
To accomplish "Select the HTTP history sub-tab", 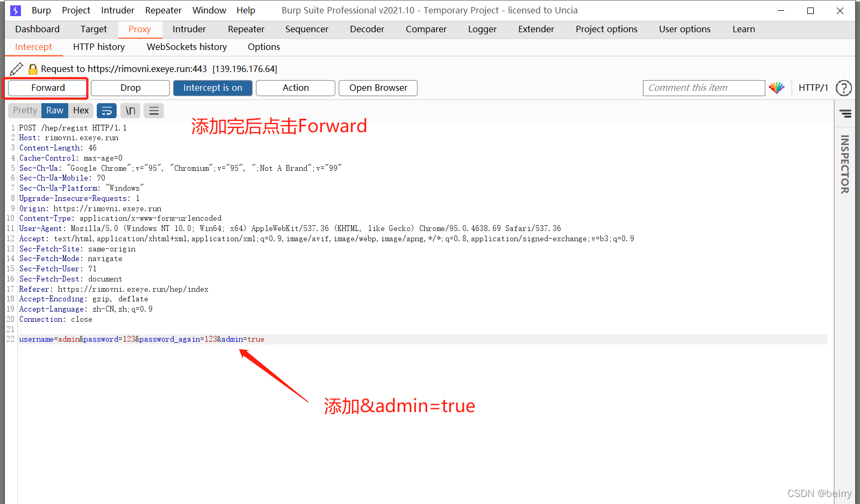I will pyautogui.click(x=99, y=47).
